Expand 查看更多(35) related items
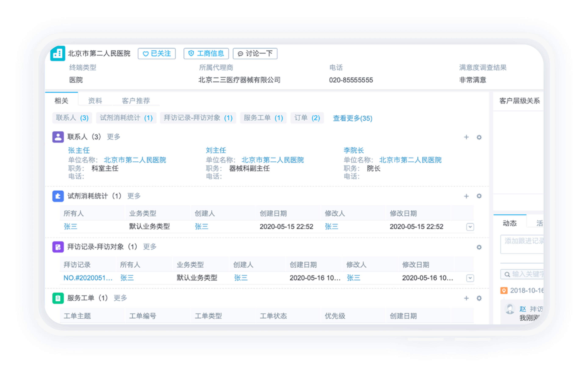 click(x=352, y=118)
